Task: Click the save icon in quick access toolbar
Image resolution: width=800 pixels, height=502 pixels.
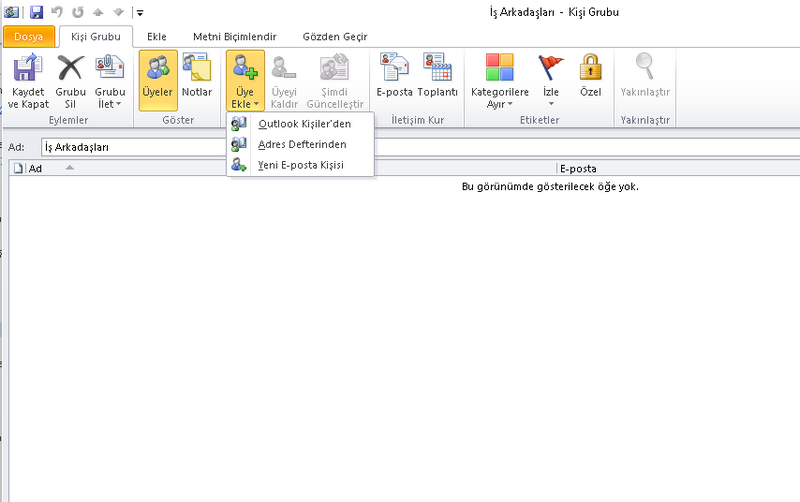Action: 36,12
